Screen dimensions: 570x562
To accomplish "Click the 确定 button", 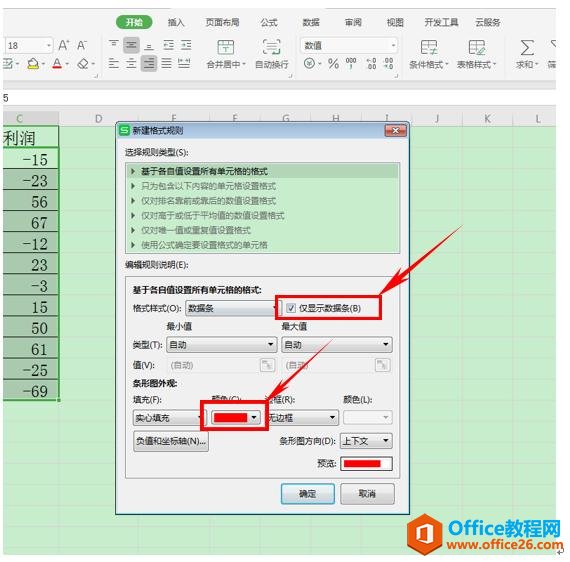I will pos(308,494).
